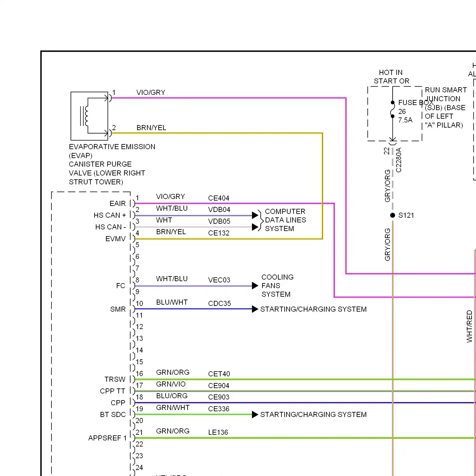
Task: Click the VDB04 circuit code
Action: 219,209
